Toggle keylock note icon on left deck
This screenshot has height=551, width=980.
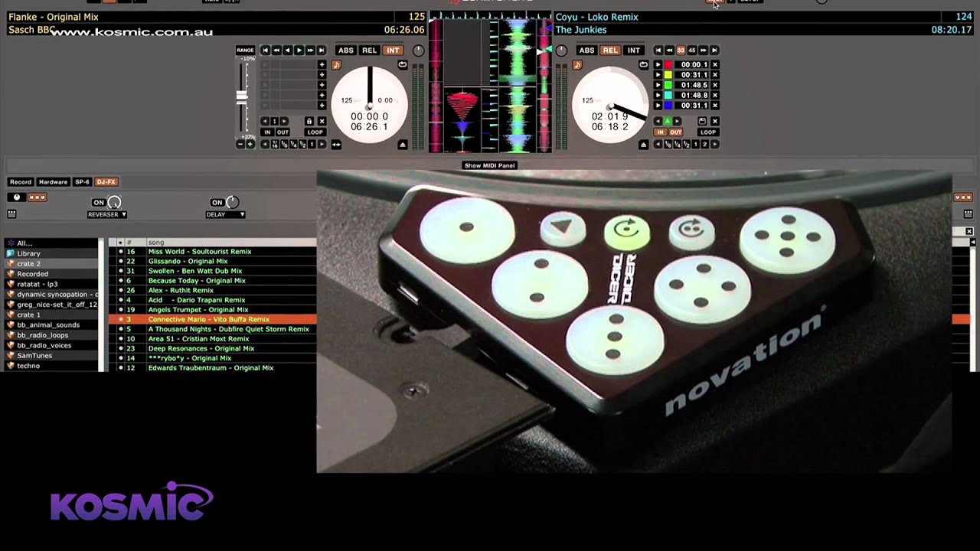click(337, 64)
